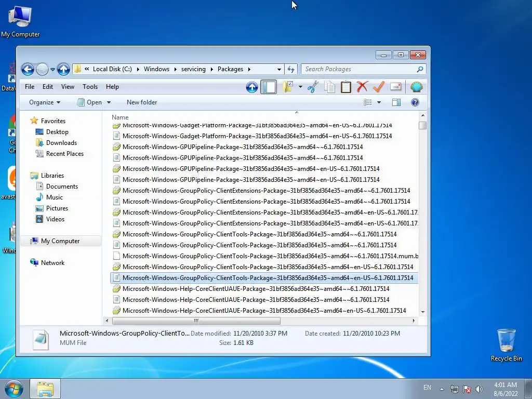
Task: Select Recent Places under Favorites
Action: coord(64,153)
